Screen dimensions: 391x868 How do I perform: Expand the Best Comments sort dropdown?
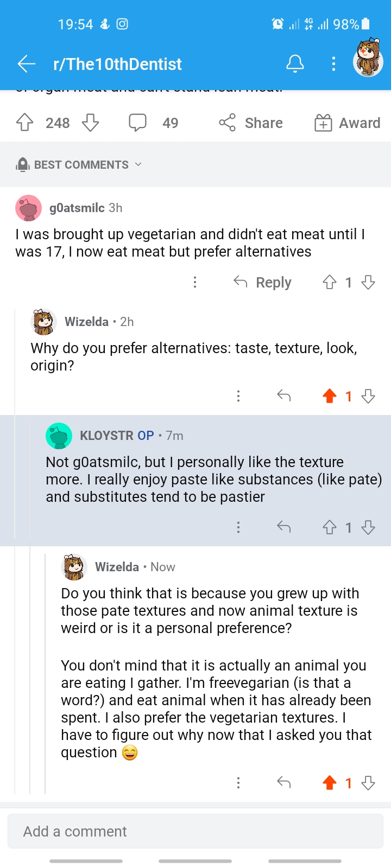[x=80, y=164]
